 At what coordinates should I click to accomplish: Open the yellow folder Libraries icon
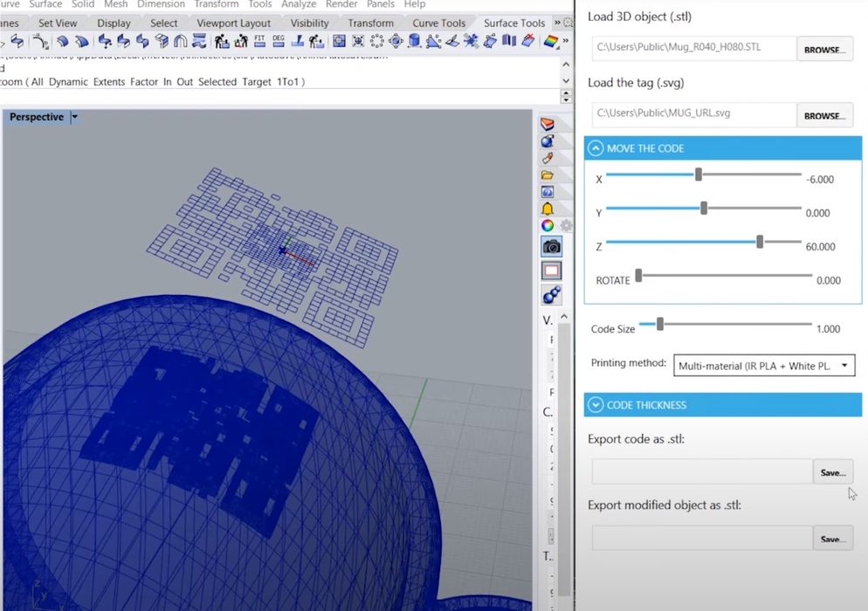(548, 175)
